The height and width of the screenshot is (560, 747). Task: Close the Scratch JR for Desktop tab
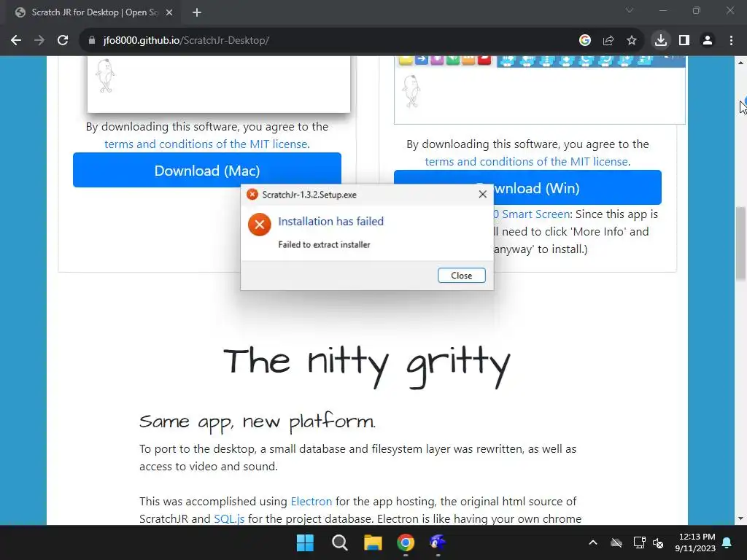(169, 12)
